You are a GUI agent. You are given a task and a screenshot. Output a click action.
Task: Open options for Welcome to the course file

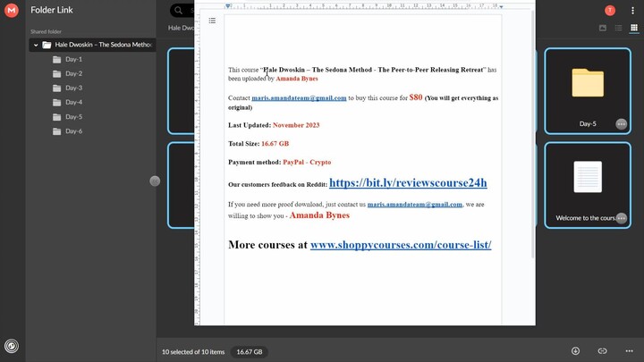[x=621, y=218]
